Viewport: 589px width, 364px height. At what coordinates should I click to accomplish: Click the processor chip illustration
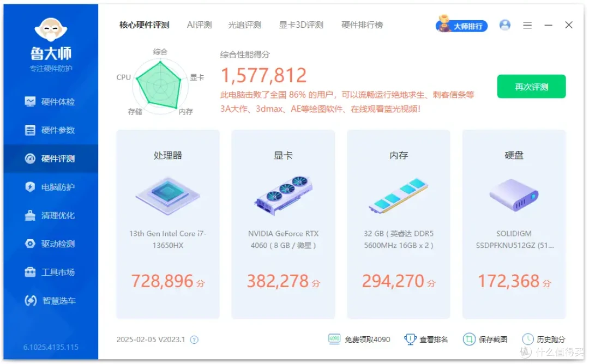click(x=167, y=195)
